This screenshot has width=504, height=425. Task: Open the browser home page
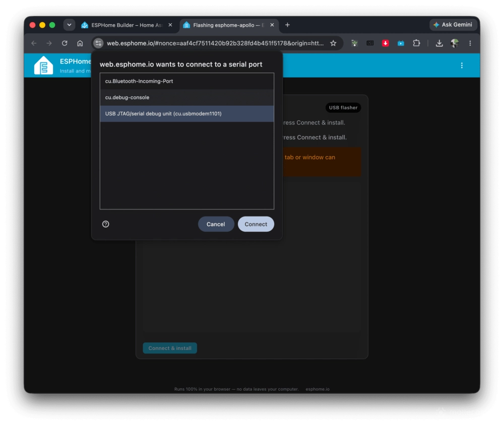[x=80, y=43]
